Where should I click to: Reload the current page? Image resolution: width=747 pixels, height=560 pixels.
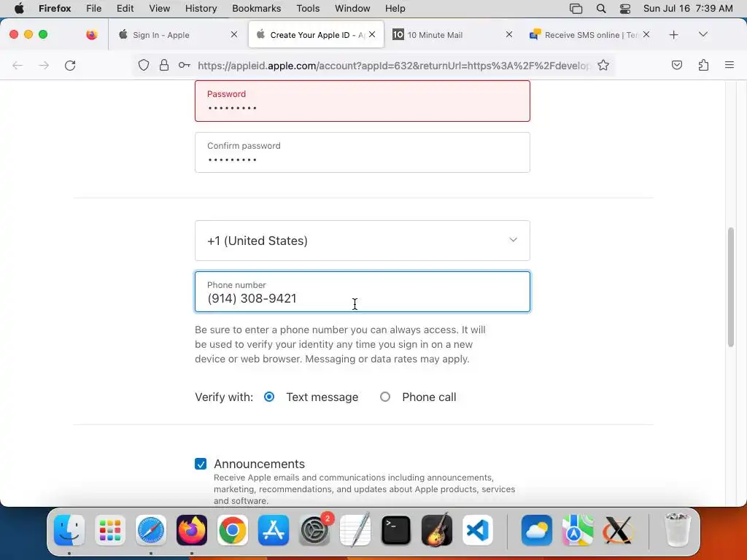click(x=70, y=65)
